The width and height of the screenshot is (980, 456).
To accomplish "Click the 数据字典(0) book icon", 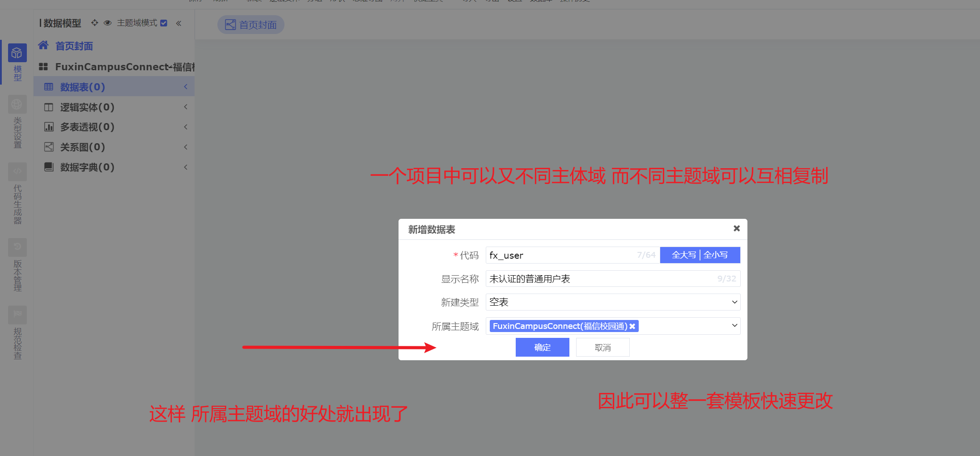I will 49,167.
